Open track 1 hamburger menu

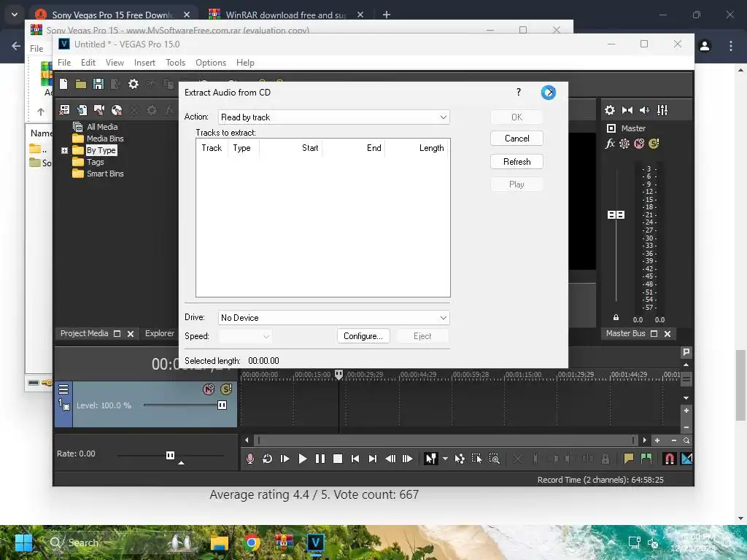(63, 389)
